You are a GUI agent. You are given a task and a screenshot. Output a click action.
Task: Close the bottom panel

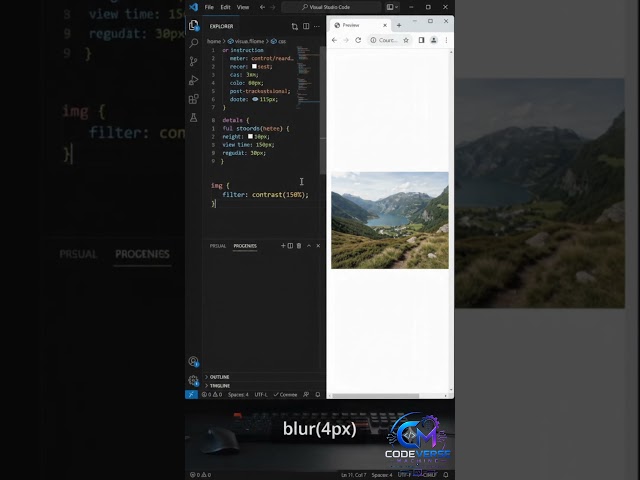[318, 246]
